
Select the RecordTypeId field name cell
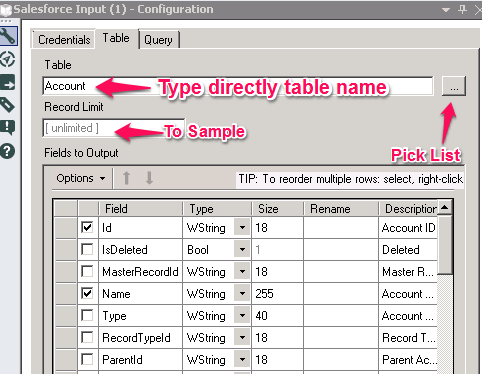[x=141, y=338]
